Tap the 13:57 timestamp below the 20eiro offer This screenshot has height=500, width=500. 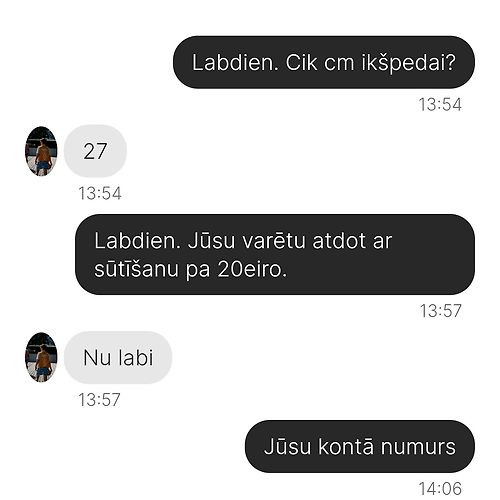click(x=440, y=311)
